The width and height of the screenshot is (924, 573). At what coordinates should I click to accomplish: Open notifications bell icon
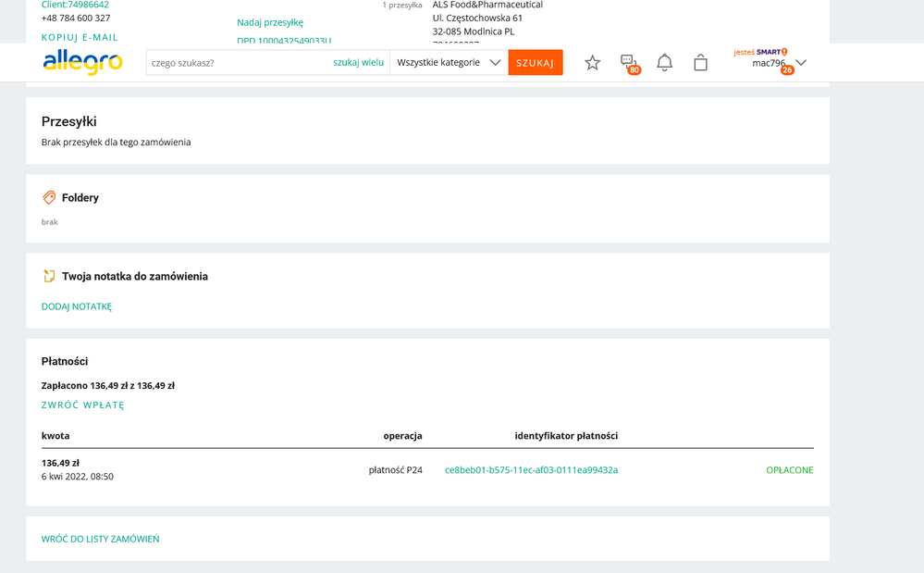point(664,62)
